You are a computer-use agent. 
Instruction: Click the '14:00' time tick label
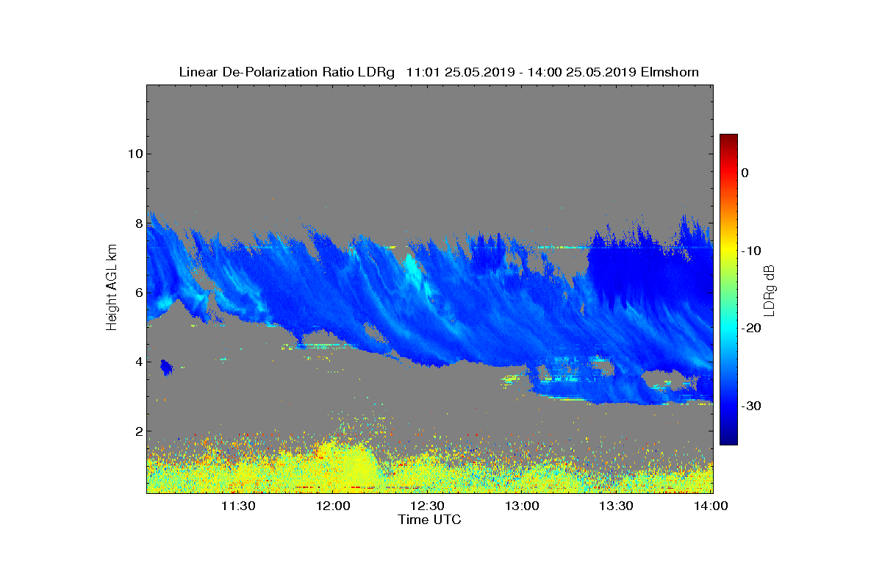pos(711,506)
